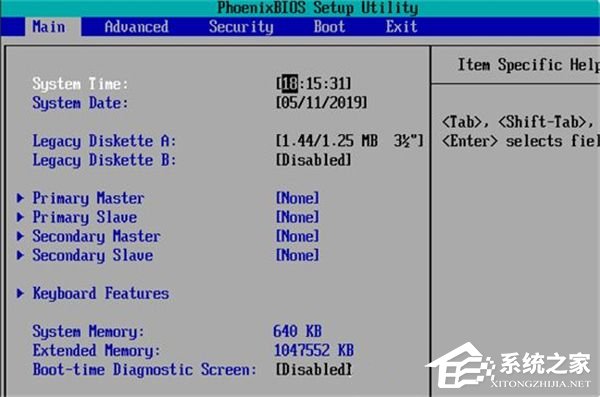Click the minutes field 15 in System Time
Image resolution: width=600 pixels, height=397 pixels.
313,84
